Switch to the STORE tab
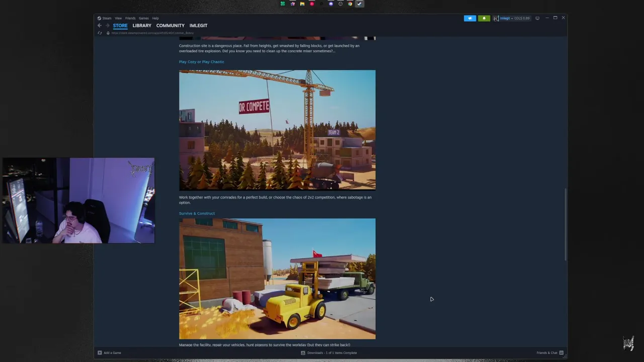The height and width of the screenshot is (362, 644). pyautogui.click(x=120, y=26)
